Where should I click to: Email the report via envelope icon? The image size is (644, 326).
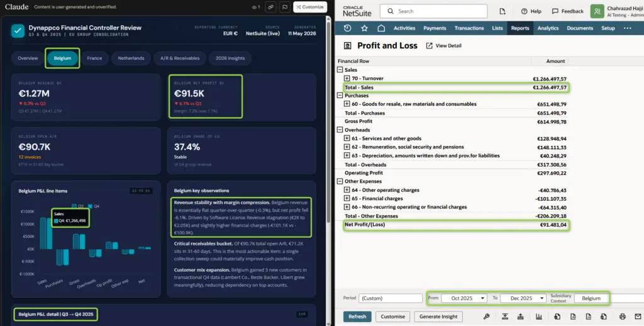pyautogui.click(x=638, y=317)
